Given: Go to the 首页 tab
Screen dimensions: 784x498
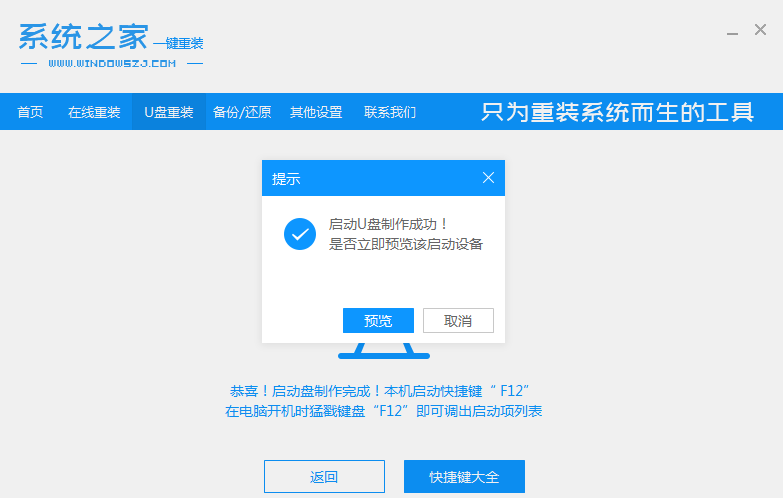Looking at the screenshot, I should (30, 112).
